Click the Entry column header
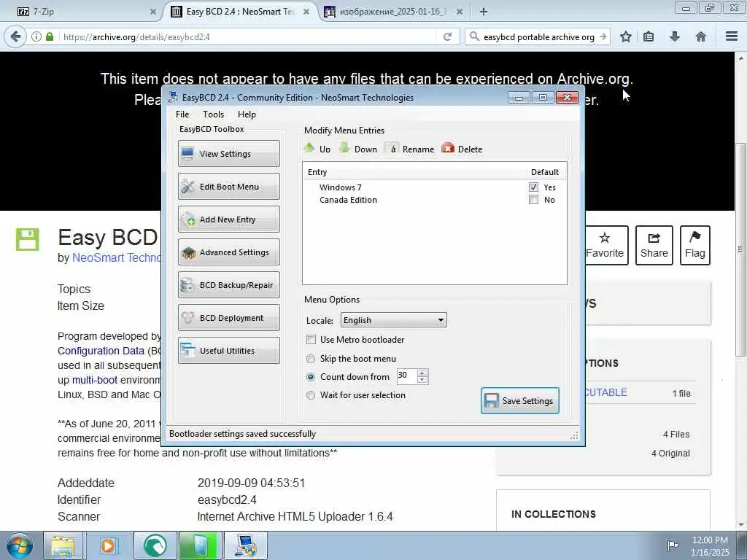 point(317,172)
